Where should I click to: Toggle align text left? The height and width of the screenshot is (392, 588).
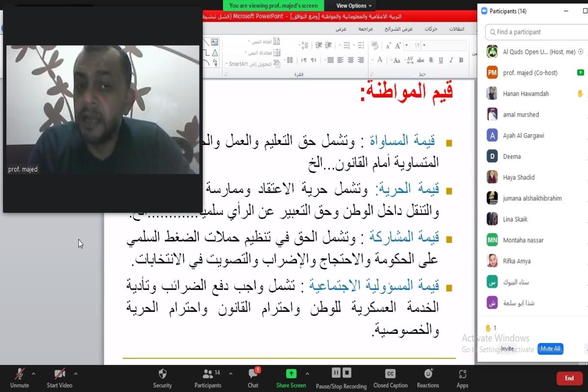[341, 60]
